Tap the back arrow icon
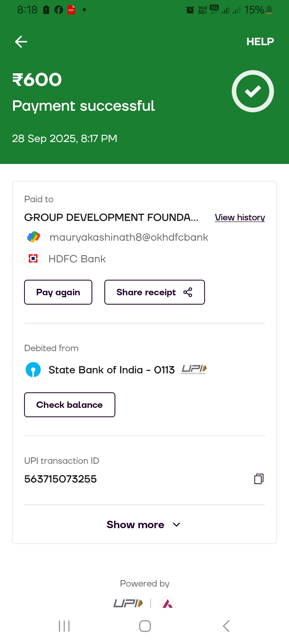 pos(21,42)
